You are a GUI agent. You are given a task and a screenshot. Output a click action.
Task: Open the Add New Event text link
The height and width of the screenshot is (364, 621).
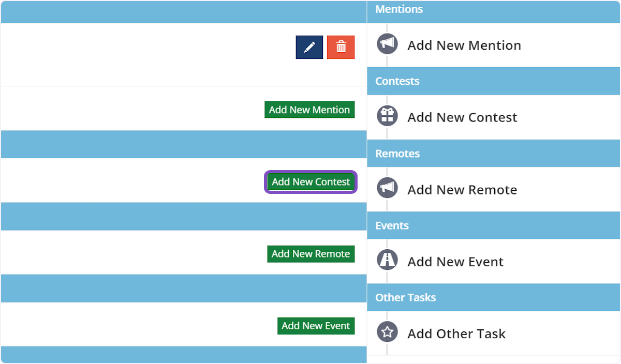pos(455,262)
